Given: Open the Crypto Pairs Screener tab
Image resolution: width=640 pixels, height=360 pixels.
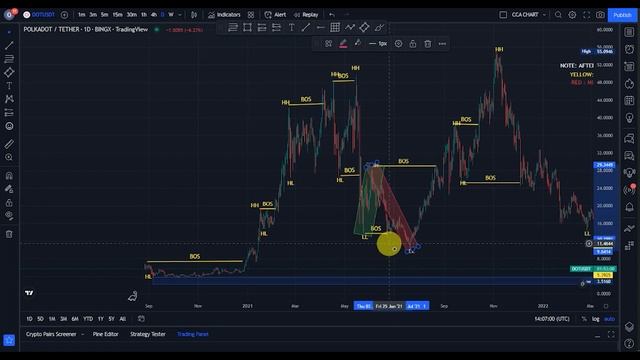Looking at the screenshot, I should [x=51, y=334].
